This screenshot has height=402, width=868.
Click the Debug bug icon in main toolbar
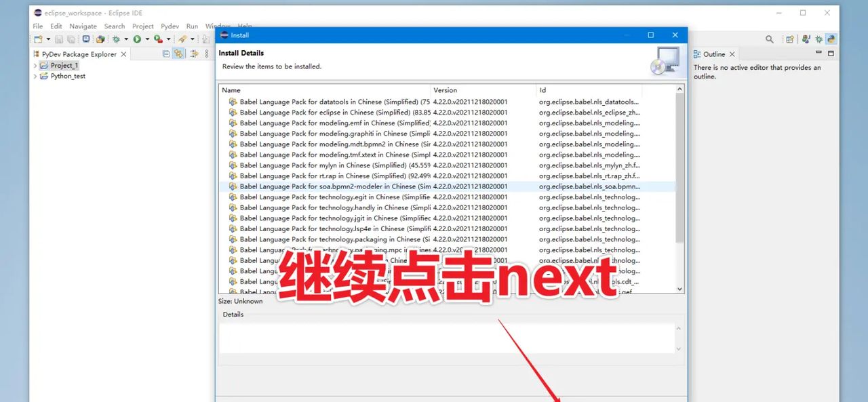116,39
